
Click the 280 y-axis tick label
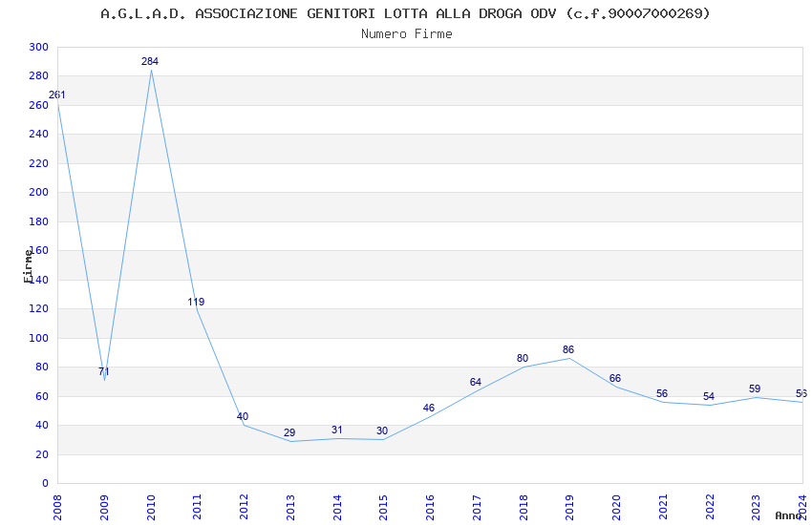tap(39, 76)
